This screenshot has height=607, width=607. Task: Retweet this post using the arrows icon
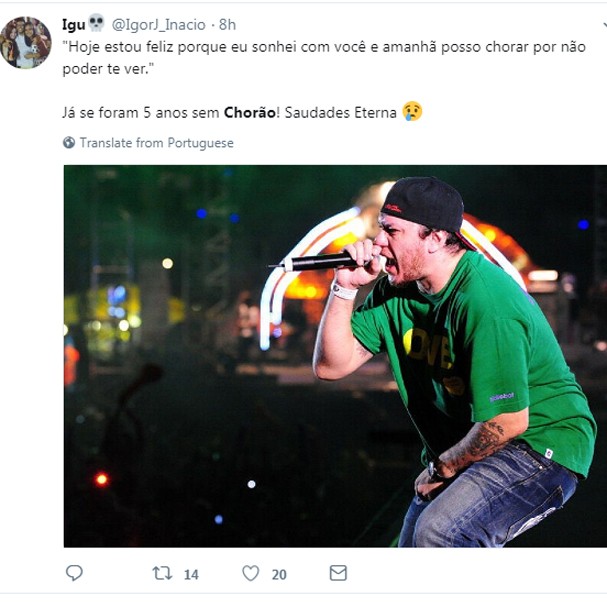click(162, 573)
